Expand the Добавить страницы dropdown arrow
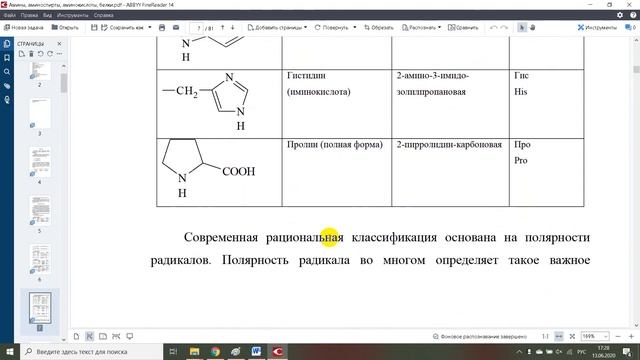This screenshot has height=360, width=640. 306,27
